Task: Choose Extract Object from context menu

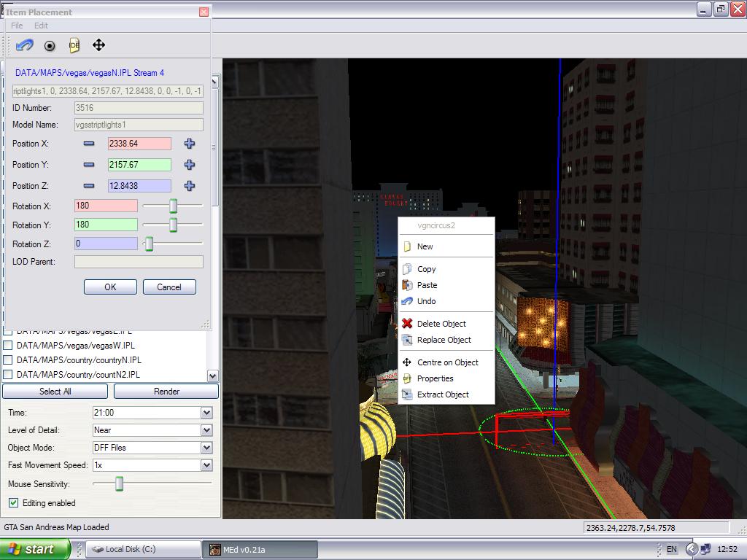Action: coord(446,394)
